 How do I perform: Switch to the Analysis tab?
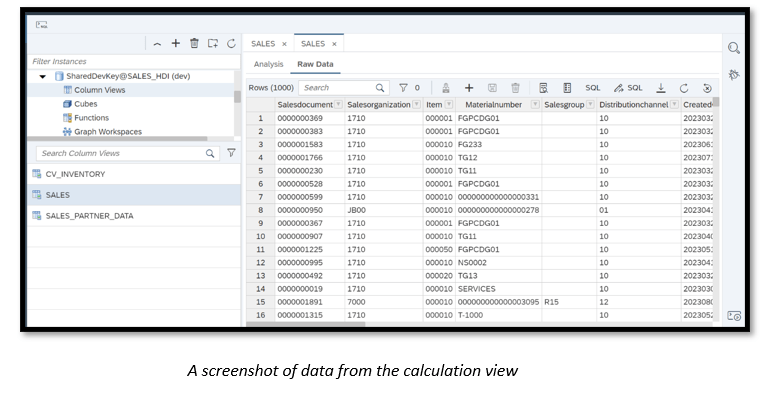coord(268,64)
